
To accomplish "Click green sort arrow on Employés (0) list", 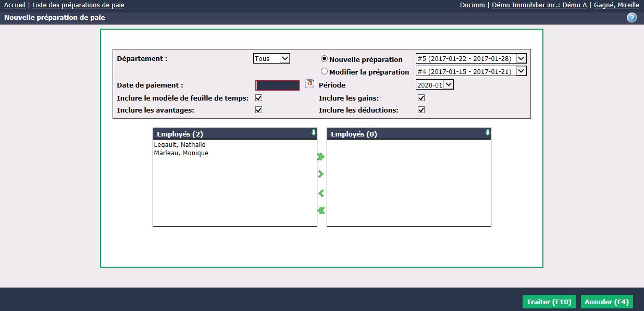I will click(x=487, y=133).
